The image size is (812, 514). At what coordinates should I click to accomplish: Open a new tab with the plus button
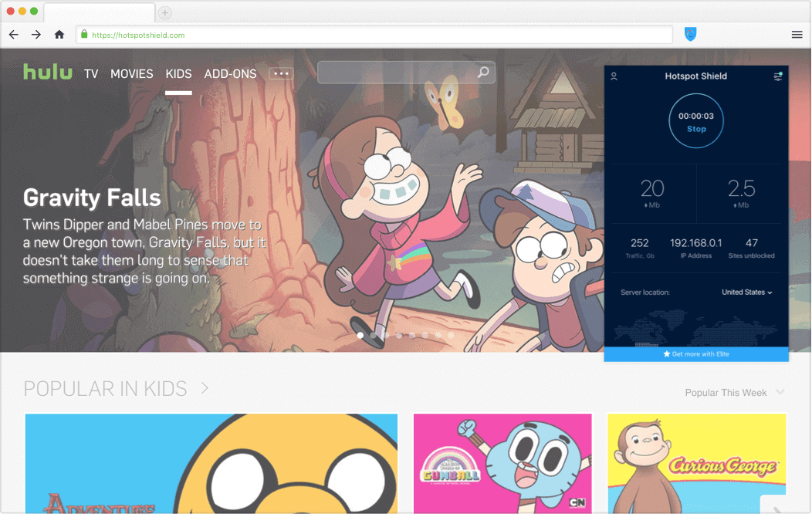(x=164, y=12)
